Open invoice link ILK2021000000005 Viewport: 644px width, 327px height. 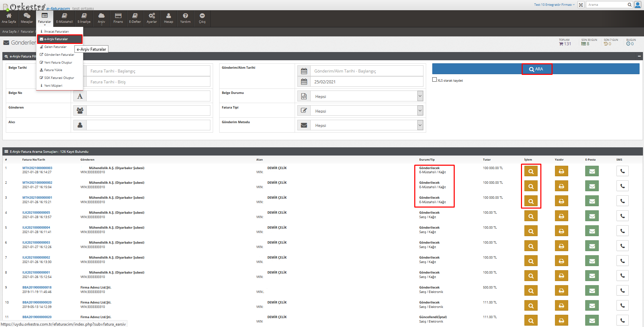coord(36,213)
